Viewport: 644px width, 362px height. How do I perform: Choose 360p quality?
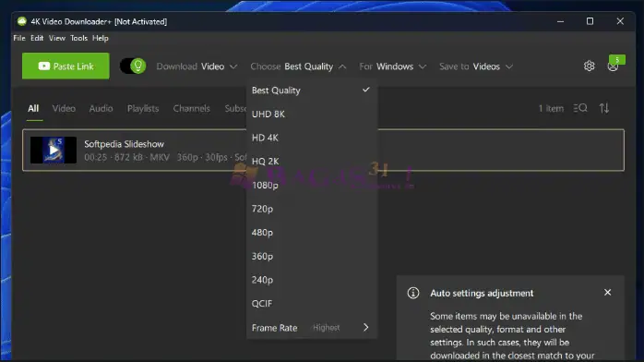pos(311,256)
